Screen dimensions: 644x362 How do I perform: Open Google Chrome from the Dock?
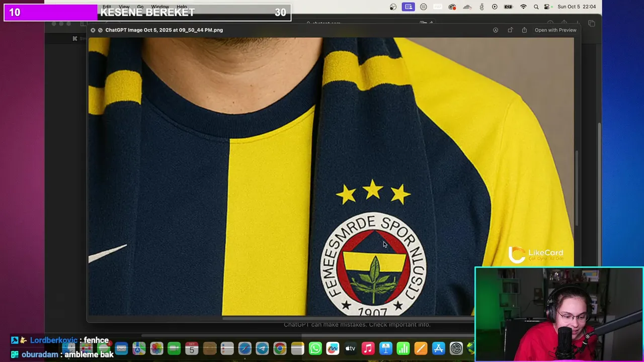point(280,348)
